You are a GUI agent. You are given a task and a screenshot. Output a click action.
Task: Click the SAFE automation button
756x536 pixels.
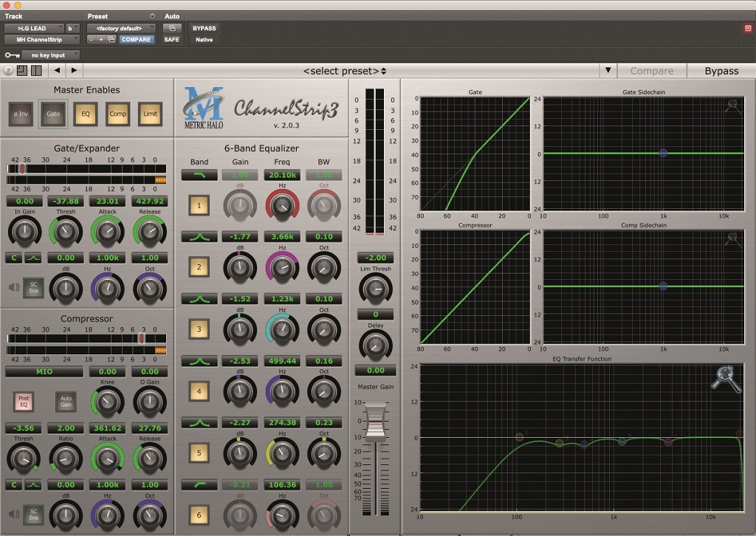[171, 40]
